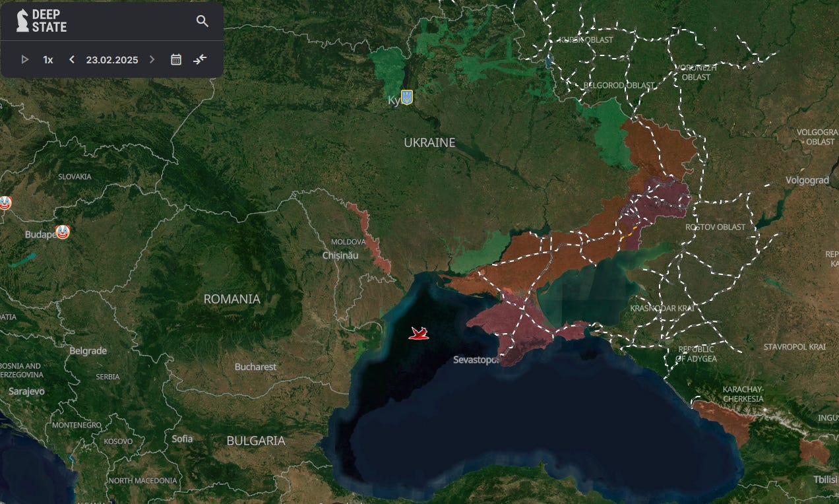Click the BULGARIA country label
This screenshot has height=504, width=839.
(256, 441)
